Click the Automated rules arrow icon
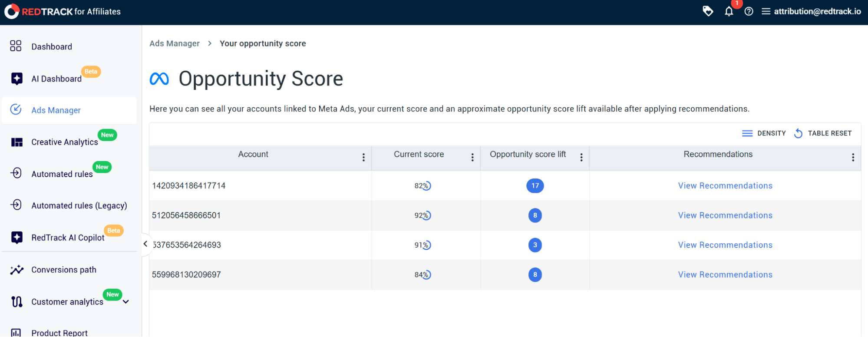This screenshot has width=868, height=337. [16, 173]
